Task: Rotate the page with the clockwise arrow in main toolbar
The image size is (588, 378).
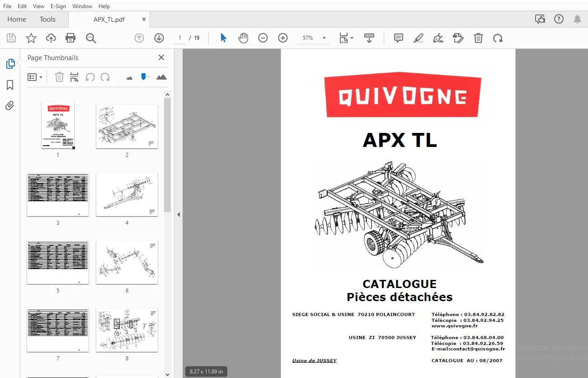Action: coord(498,38)
